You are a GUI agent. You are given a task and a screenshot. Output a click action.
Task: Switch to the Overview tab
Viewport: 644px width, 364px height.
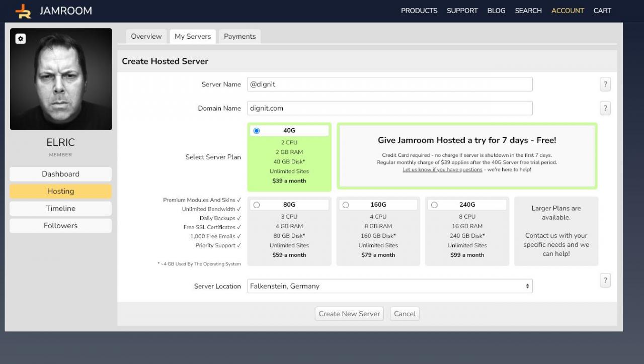coord(146,36)
